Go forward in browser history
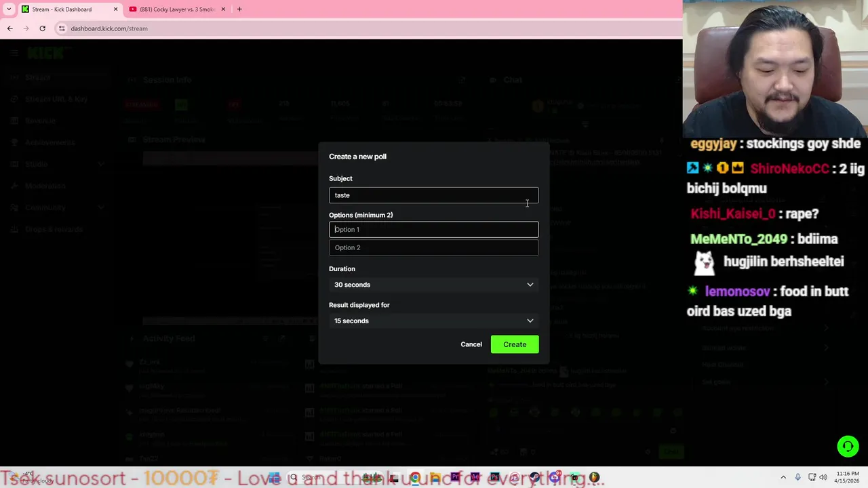The height and width of the screenshot is (488, 868). pyautogui.click(x=26, y=28)
